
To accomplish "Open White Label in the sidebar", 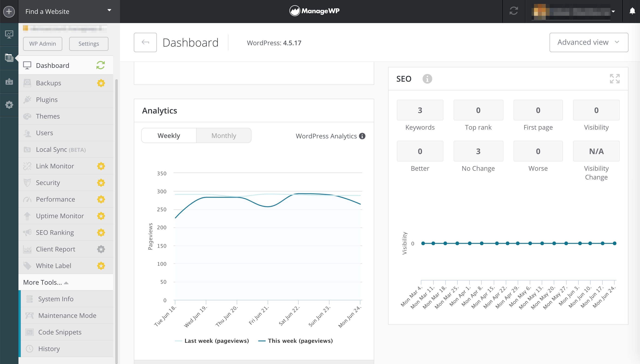I will [66, 266].
